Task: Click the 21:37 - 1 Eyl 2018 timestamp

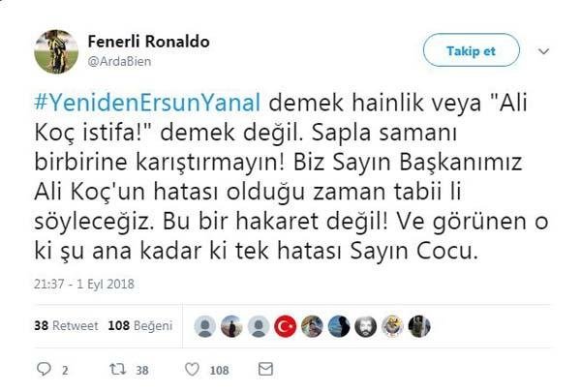Action: pyautogui.click(x=82, y=287)
